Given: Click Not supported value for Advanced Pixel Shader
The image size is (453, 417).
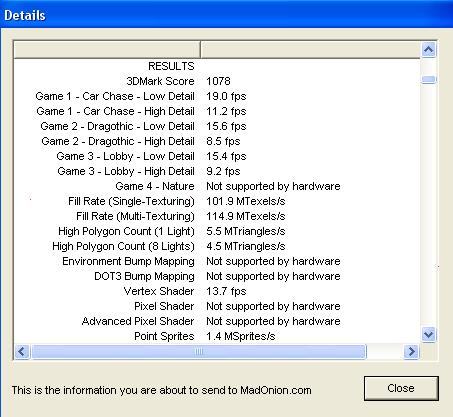Looking at the screenshot, I should (273, 321).
